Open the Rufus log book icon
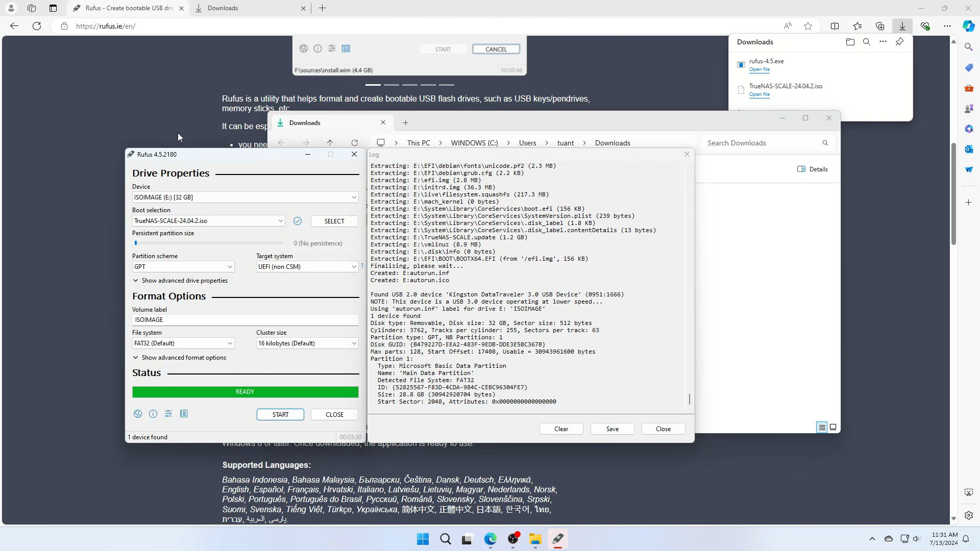The image size is (980, 551). 184,414
